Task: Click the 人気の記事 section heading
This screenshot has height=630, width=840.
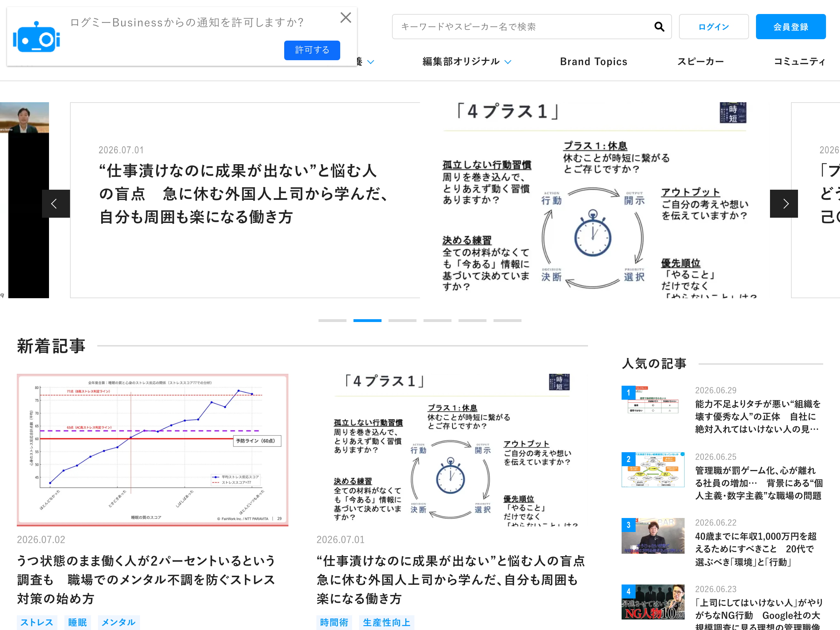Action: click(x=654, y=363)
